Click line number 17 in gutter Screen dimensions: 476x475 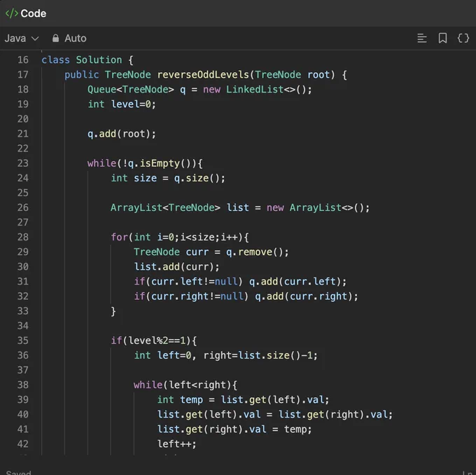click(23, 74)
